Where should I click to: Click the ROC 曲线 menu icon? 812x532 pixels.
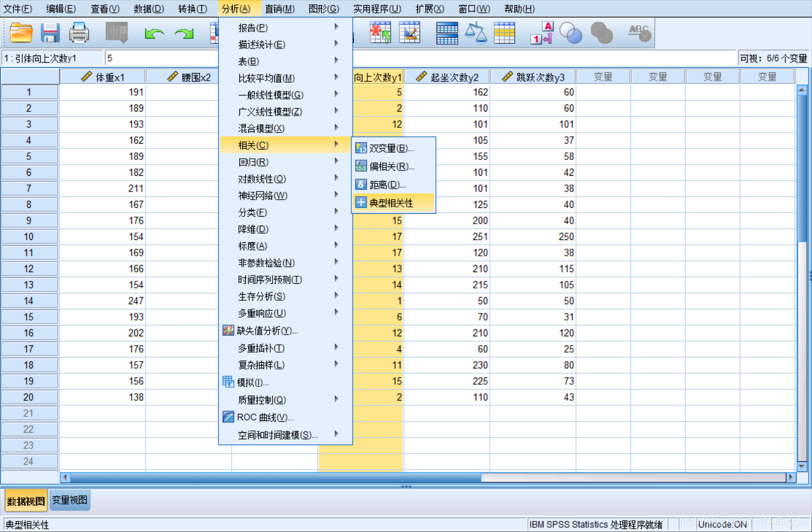pos(228,417)
